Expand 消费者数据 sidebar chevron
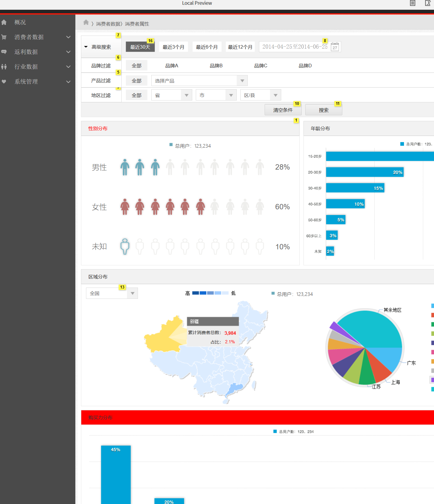Viewport: 434px width, 504px height. pyautogui.click(x=69, y=37)
